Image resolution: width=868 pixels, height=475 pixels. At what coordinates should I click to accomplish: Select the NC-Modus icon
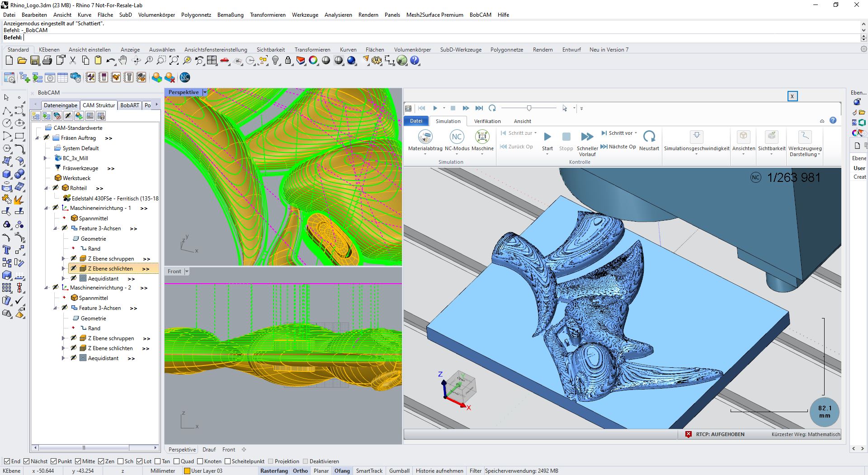tap(457, 137)
